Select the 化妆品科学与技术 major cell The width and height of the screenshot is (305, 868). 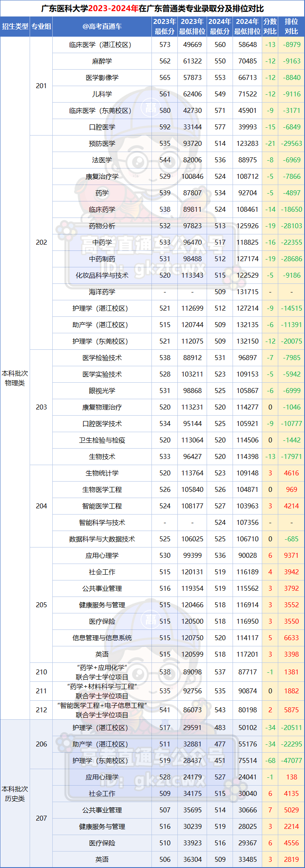point(102,276)
